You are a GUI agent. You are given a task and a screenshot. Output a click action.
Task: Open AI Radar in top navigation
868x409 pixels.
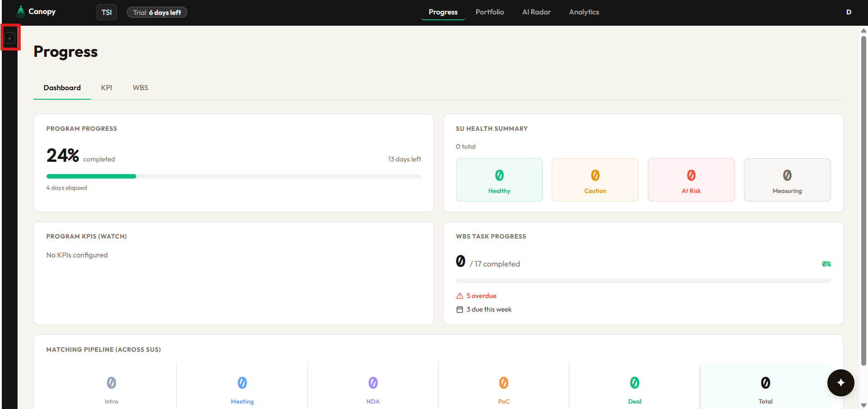click(536, 12)
